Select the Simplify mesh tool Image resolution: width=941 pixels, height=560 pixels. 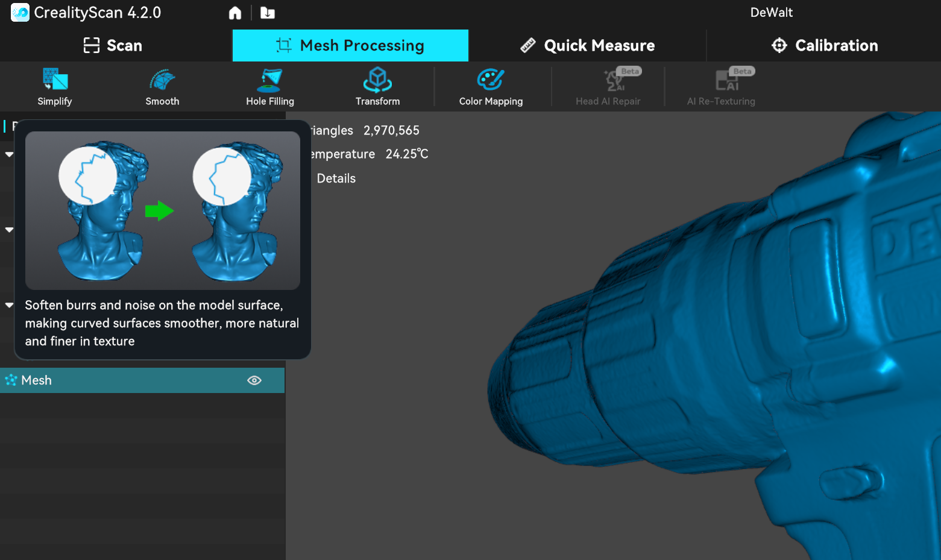pos(55,86)
